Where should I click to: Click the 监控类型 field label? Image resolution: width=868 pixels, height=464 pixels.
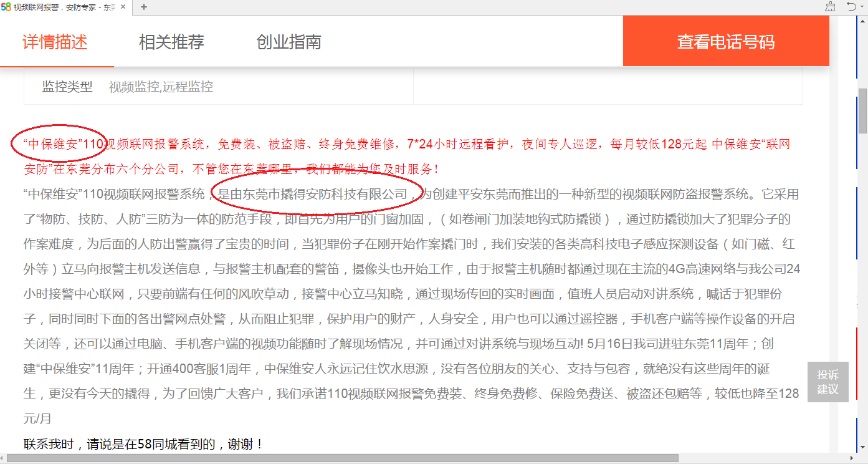[x=67, y=87]
